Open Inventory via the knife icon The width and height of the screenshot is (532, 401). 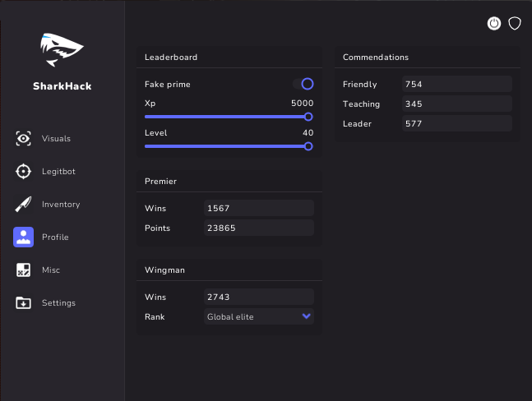click(24, 205)
